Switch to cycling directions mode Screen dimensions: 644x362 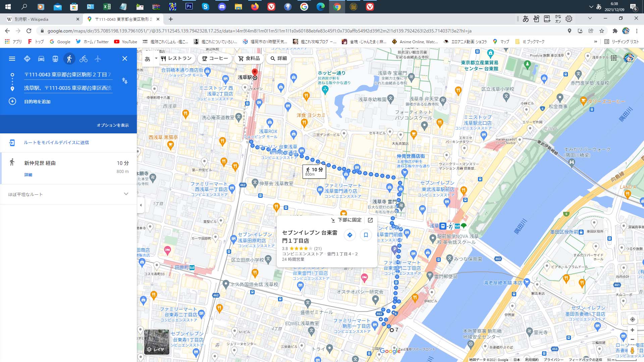pos(84,59)
